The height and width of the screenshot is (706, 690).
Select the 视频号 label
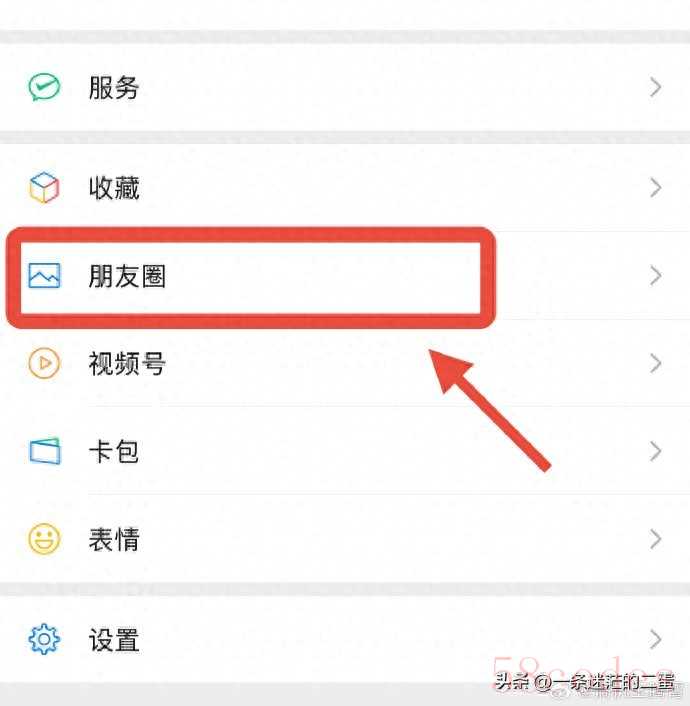click(127, 363)
